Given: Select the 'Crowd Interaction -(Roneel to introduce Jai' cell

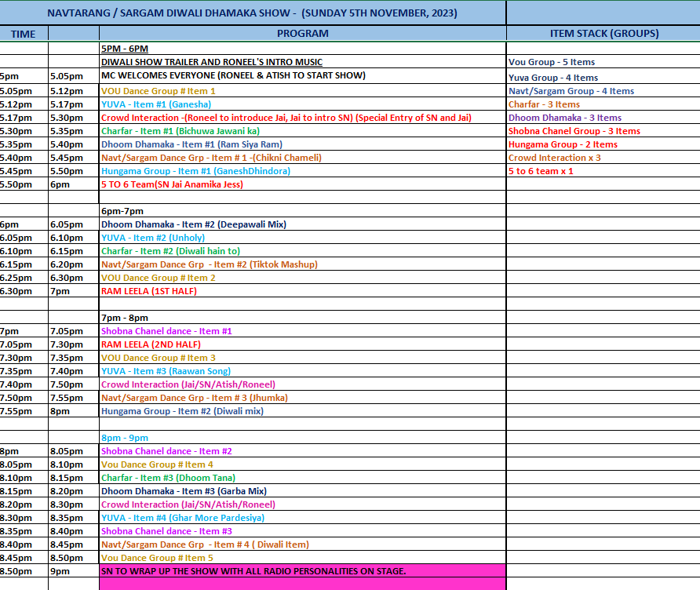Looking at the screenshot, I should 303,118.
